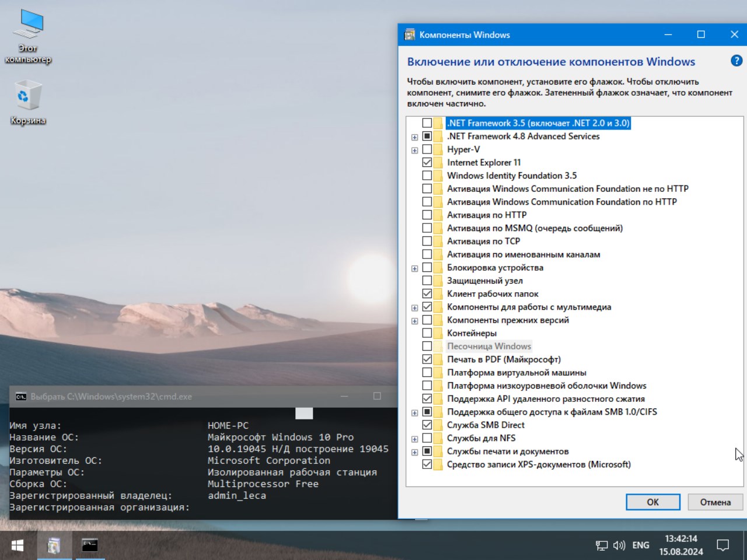
Task: Expand the Службы печати и документов node
Action: coord(414,452)
